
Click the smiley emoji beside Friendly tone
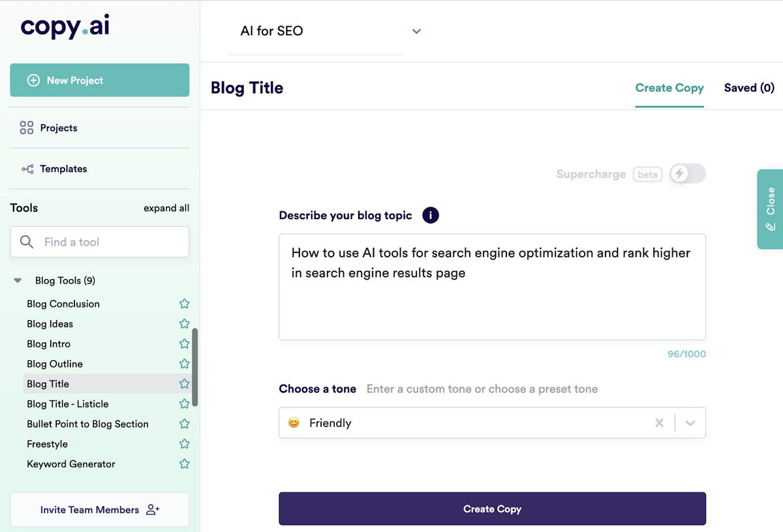coord(294,422)
